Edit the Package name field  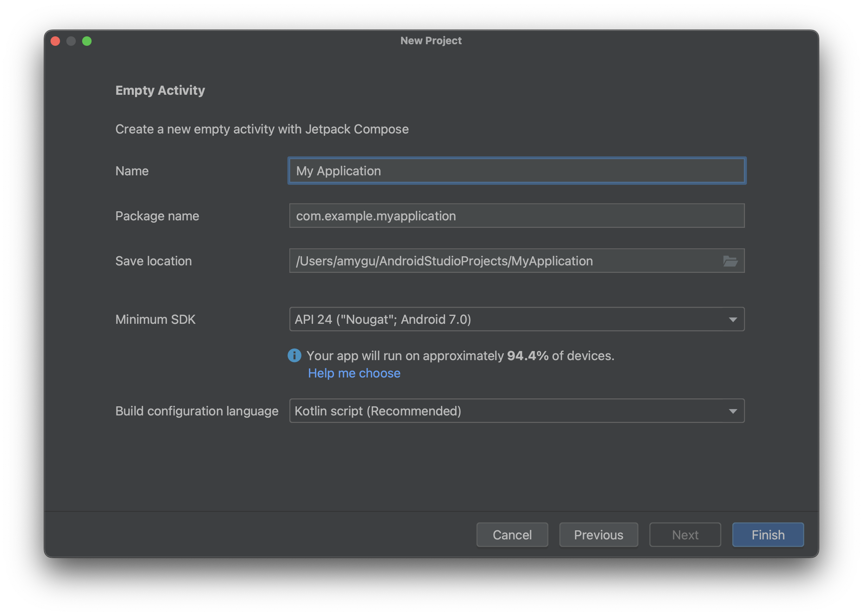click(x=516, y=215)
